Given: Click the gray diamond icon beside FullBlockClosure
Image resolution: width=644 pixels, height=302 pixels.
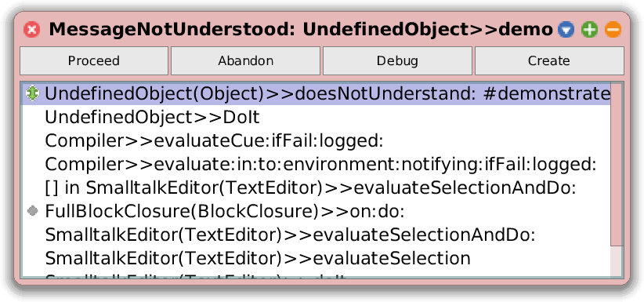Looking at the screenshot, I should coord(32,211).
